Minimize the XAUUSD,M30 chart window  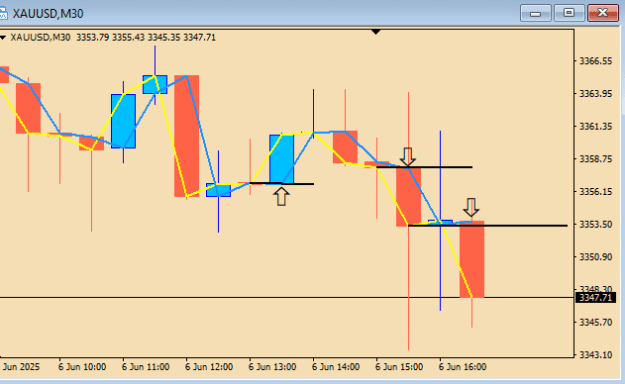click(x=535, y=13)
